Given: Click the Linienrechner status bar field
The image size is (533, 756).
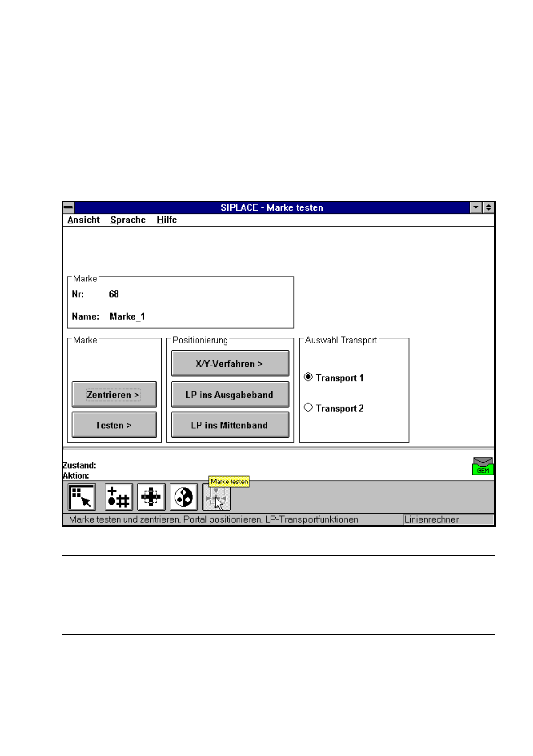Looking at the screenshot, I should (448, 519).
